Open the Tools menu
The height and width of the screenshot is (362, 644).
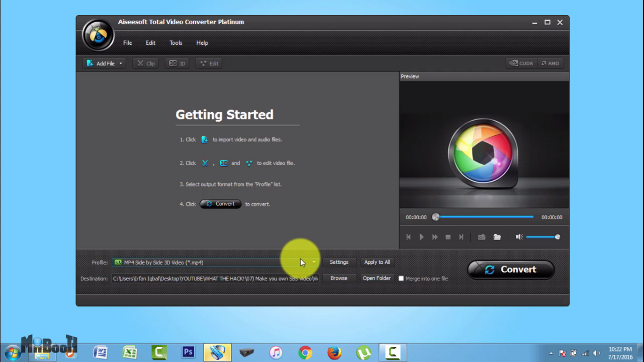[x=176, y=43]
